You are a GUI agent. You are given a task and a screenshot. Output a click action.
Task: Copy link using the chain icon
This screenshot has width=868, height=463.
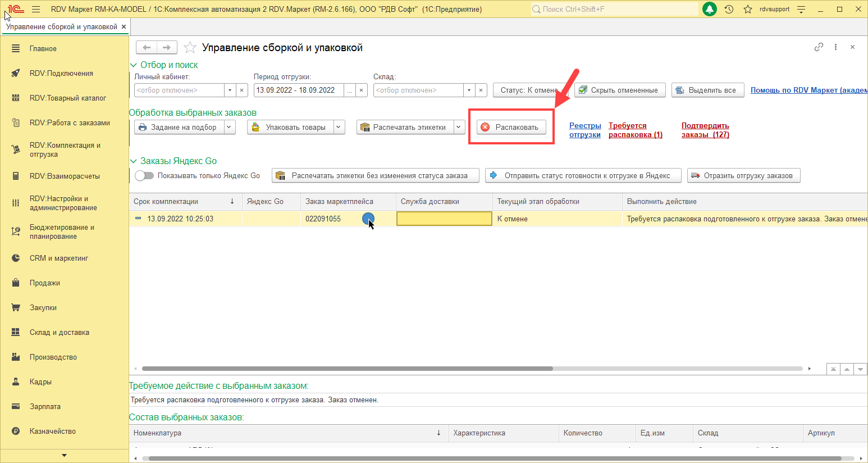(819, 47)
